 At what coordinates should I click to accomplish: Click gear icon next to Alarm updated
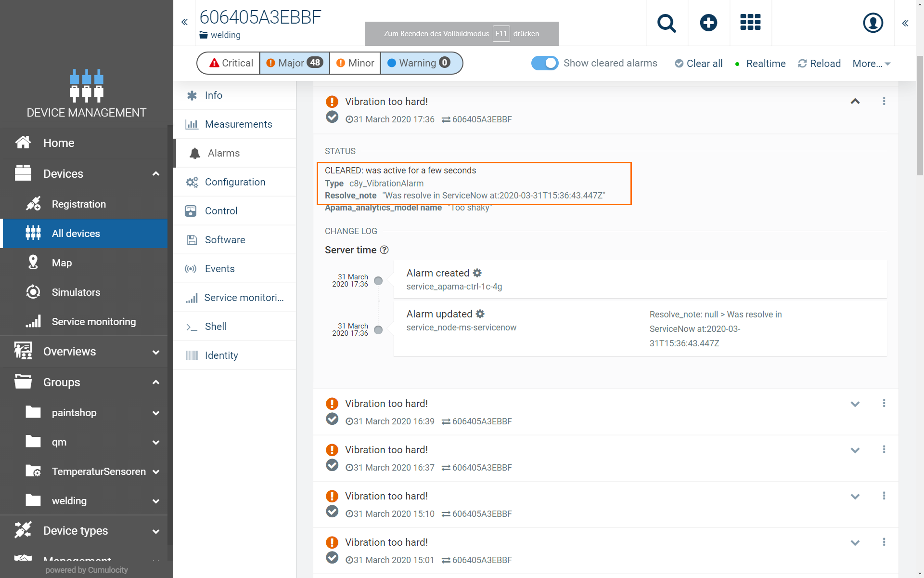480,314
